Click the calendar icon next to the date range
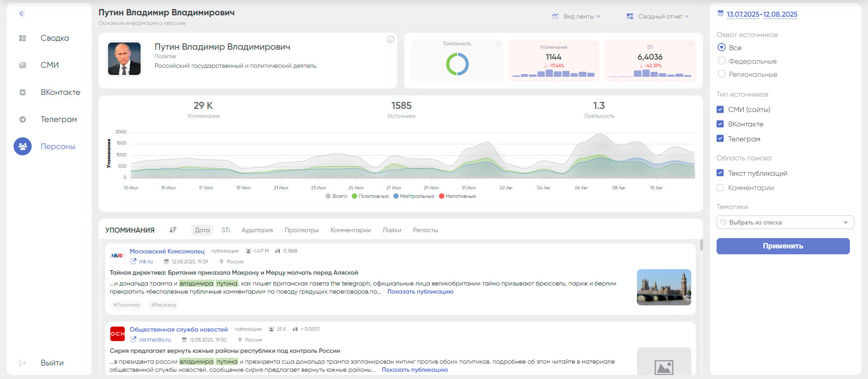Viewport: 868px width, 379px height. [721, 14]
